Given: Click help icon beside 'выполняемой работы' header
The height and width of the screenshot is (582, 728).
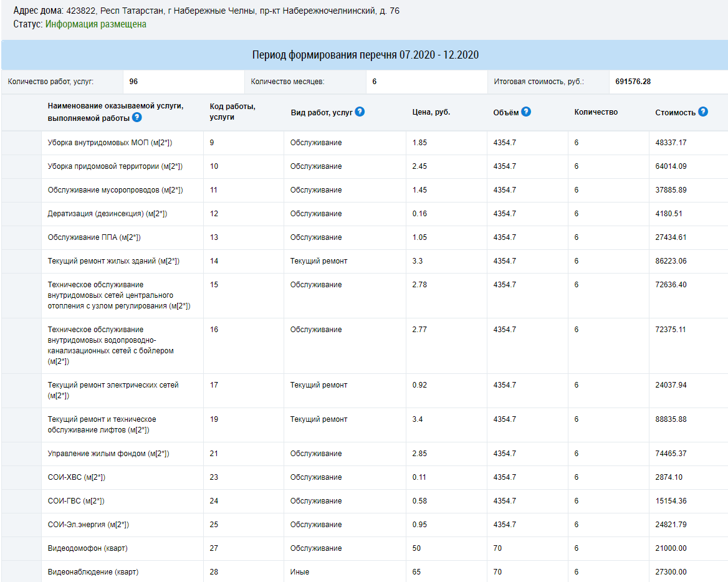Looking at the screenshot, I should click(x=136, y=117).
